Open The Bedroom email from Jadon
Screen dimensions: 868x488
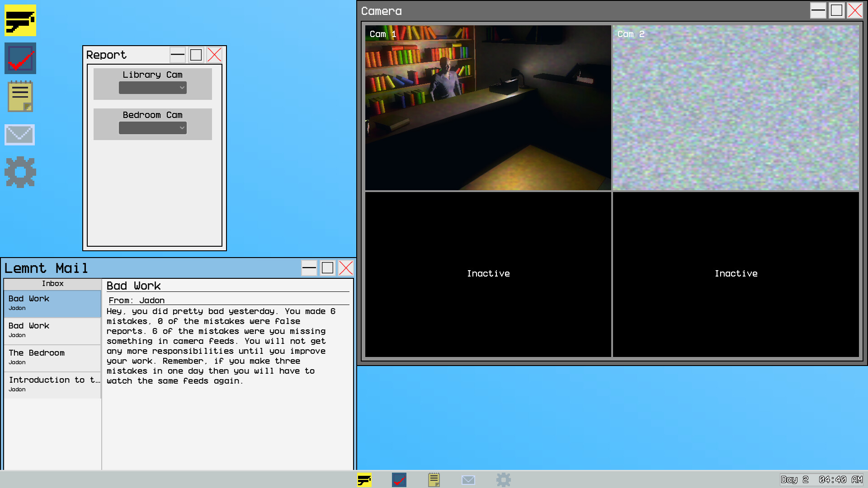pyautogui.click(x=52, y=357)
